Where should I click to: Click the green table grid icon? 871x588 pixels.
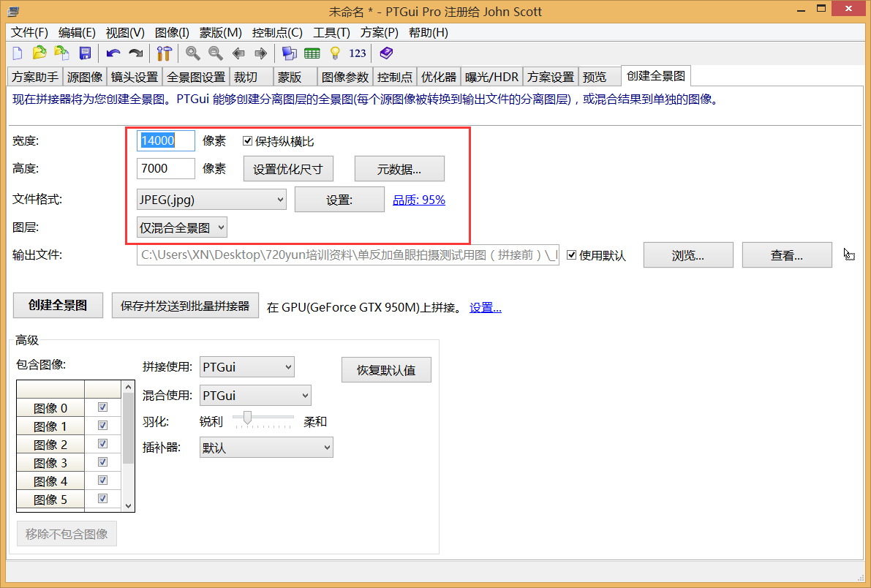(312, 53)
